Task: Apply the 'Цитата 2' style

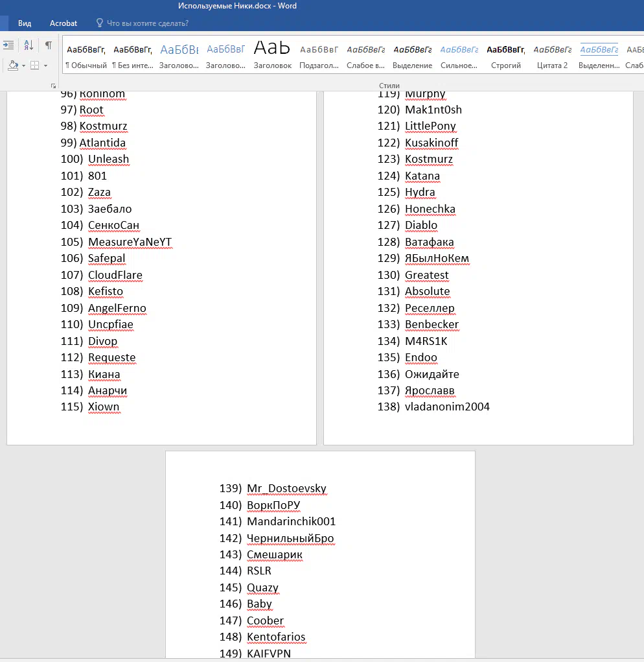Action: 552,55
